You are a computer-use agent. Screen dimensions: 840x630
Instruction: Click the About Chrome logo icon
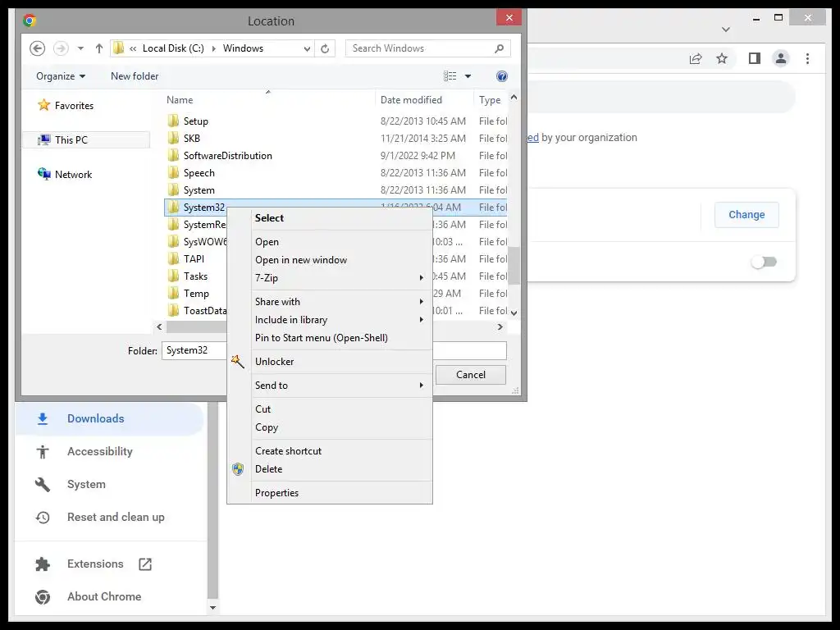(43, 597)
